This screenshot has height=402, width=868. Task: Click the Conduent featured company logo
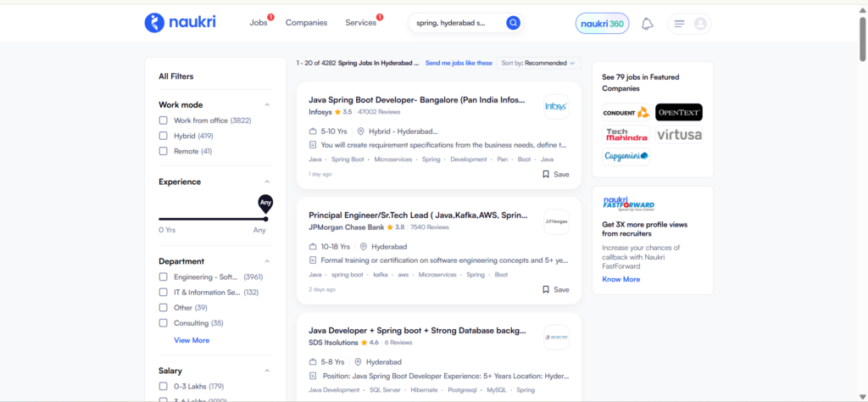pyautogui.click(x=626, y=113)
